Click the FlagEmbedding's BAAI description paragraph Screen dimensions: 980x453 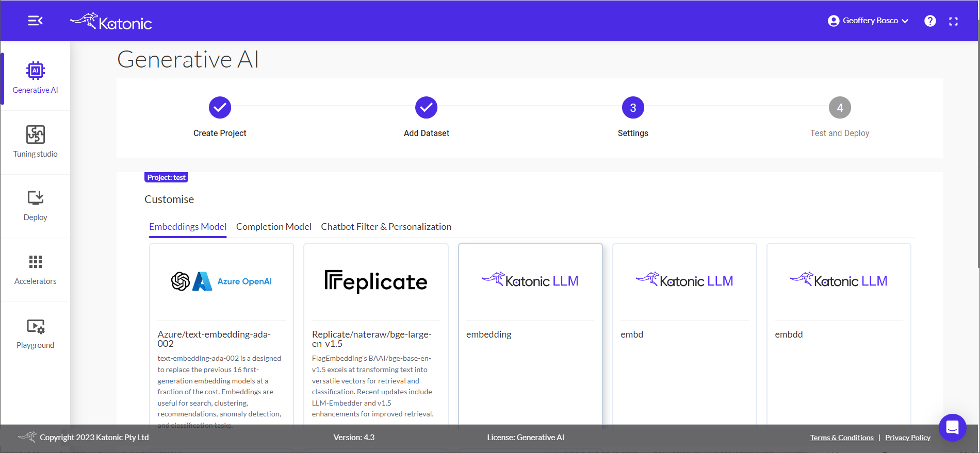(x=372, y=386)
